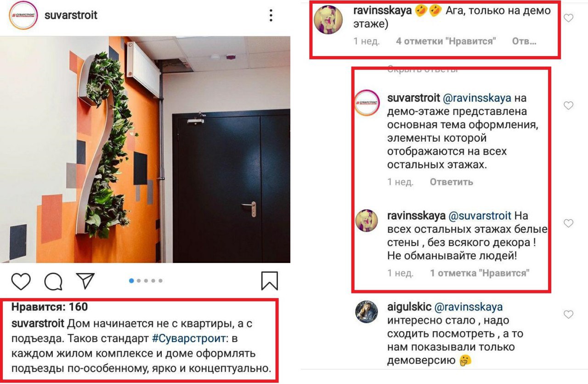Select the second carousel dot indicator

[x=139, y=281]
